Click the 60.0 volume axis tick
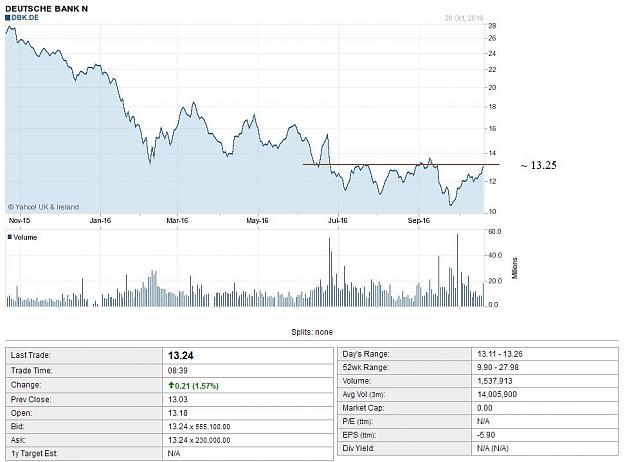625x462 pixels. click(494, 232)
